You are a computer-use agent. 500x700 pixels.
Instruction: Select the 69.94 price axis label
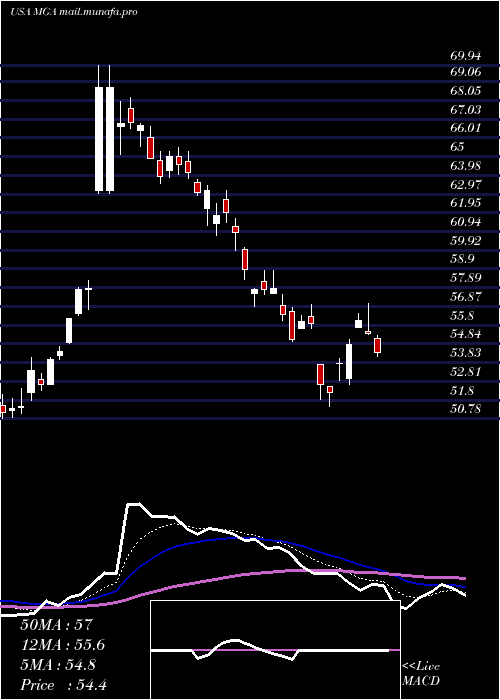(466, 56)
